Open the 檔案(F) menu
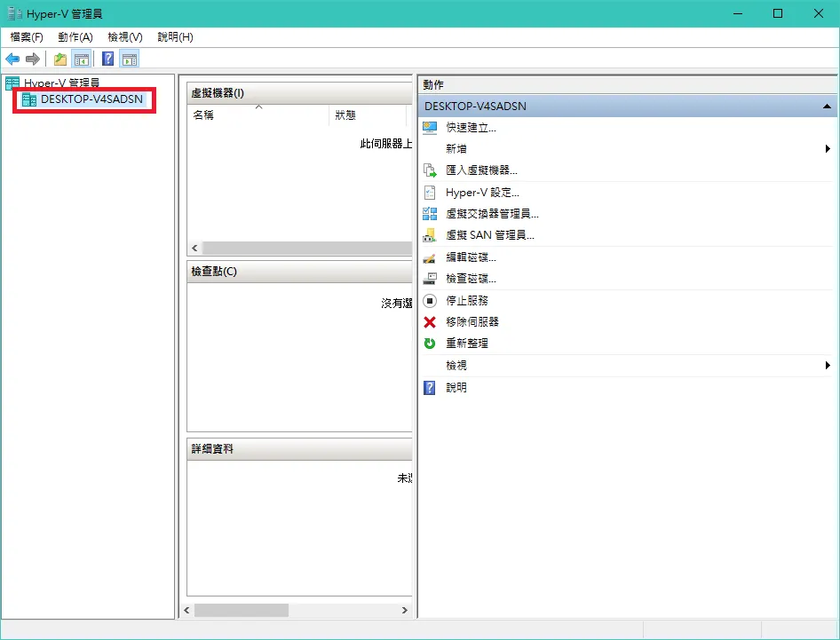 coord(27,37)
